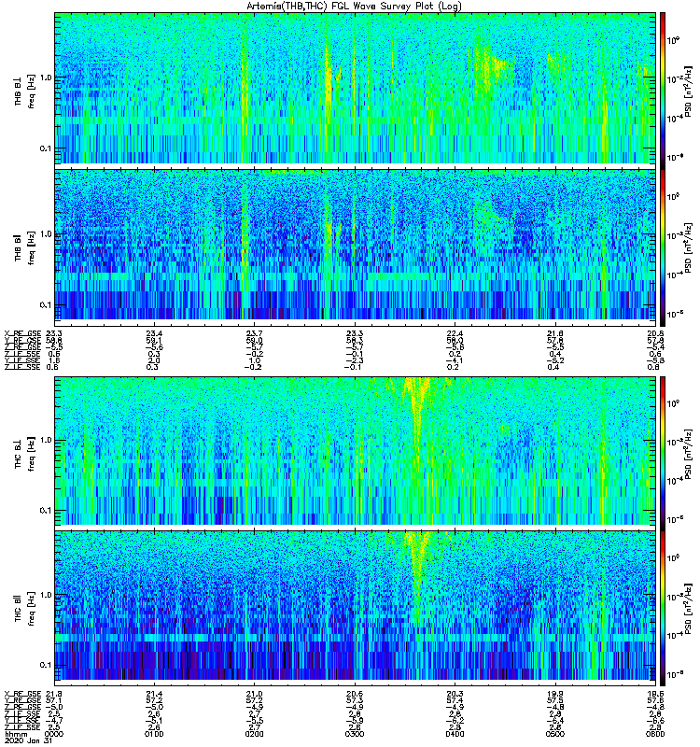
Task: Click the 1.0 frequency tick of the THC B-perpendicular panel
Action: click(46, 440)
